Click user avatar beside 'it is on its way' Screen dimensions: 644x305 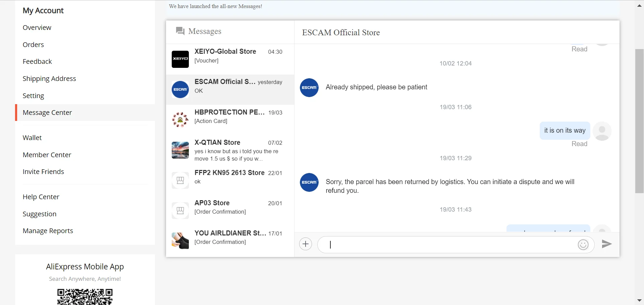(x=602, y=131)
